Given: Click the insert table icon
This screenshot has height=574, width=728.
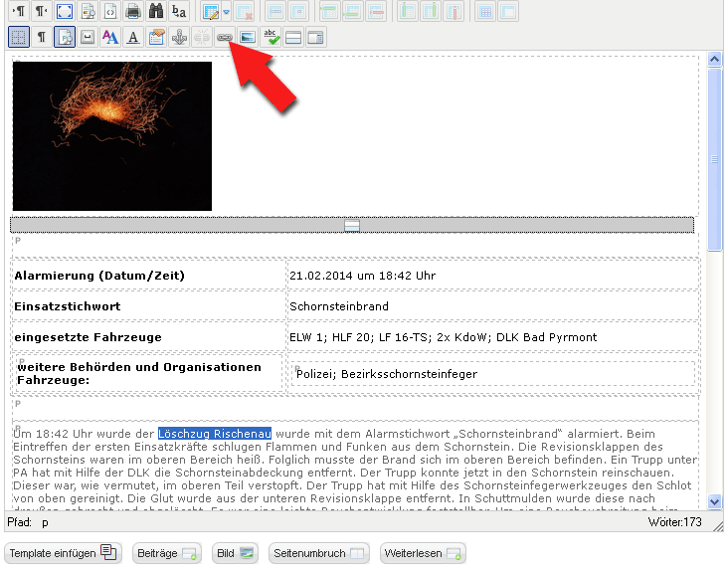Looking at the screenshot, I should [x=211, y=12].
